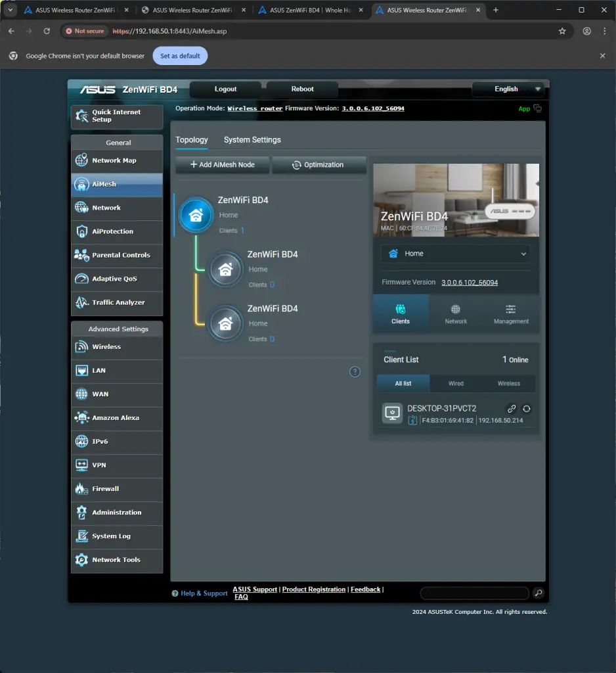The image size is (616, 673).
Task: Open the ASUS Support link
Action: click(255, 590)
